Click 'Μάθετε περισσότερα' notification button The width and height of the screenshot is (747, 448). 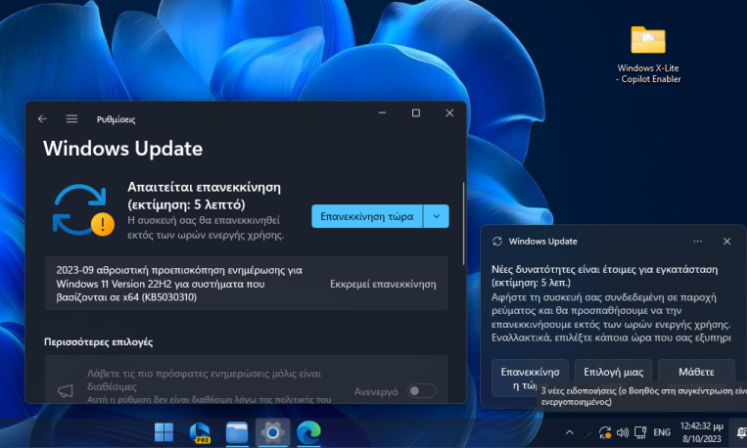pyautogui.click(x=696, y=372)
